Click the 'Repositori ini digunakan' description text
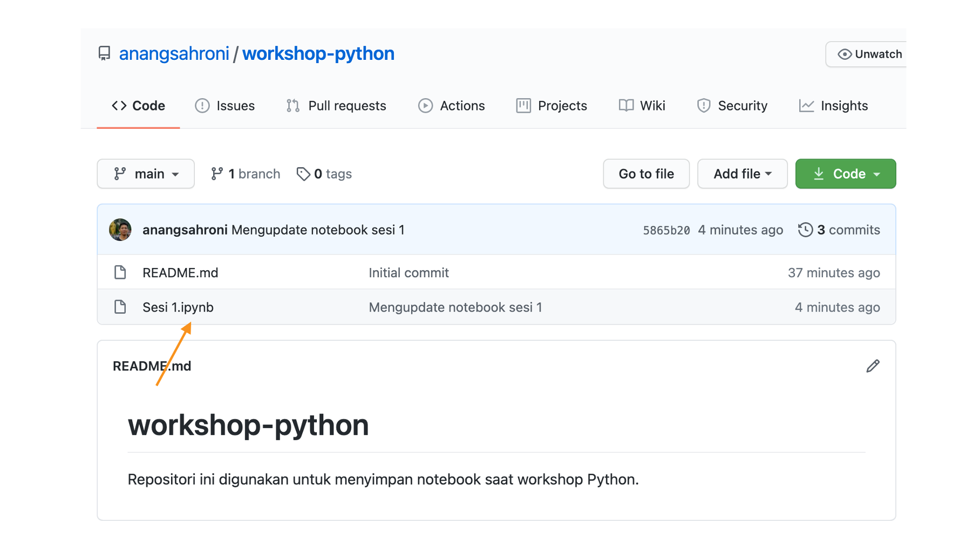 [383, 479]
